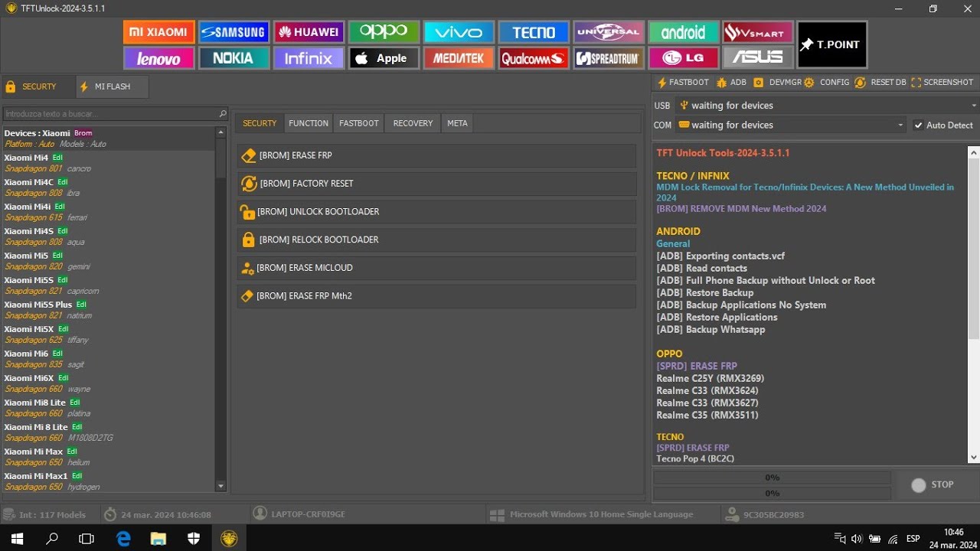This screenshot has height=551, width=980.
Task: Open Windows taskbar search
Action: coord(52,539)
